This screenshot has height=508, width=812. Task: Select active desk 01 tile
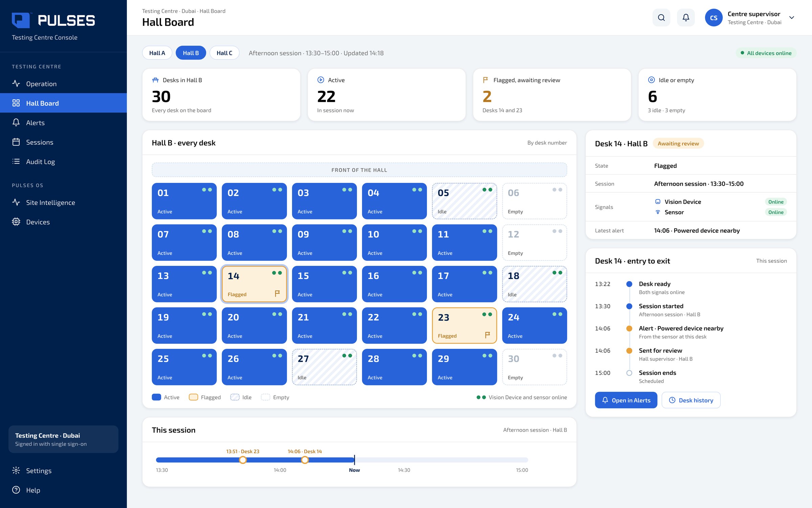pos(184,201)
